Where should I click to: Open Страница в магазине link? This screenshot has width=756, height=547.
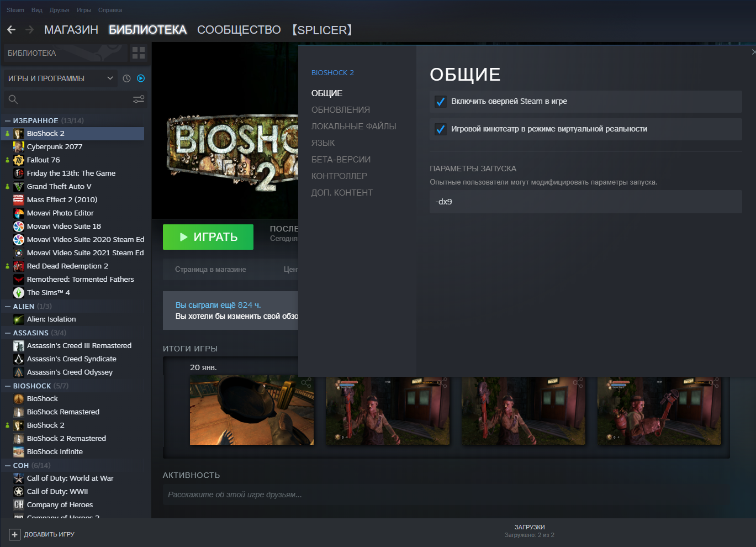coord(210,270)
